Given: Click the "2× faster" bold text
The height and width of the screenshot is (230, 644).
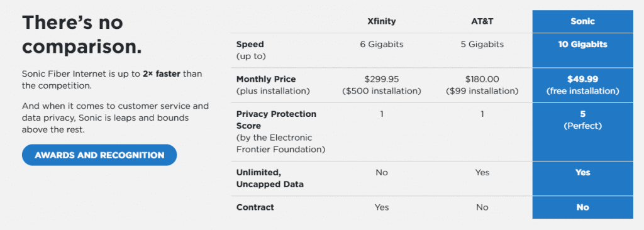Looking at the screenshot, I should pos(162,74).
